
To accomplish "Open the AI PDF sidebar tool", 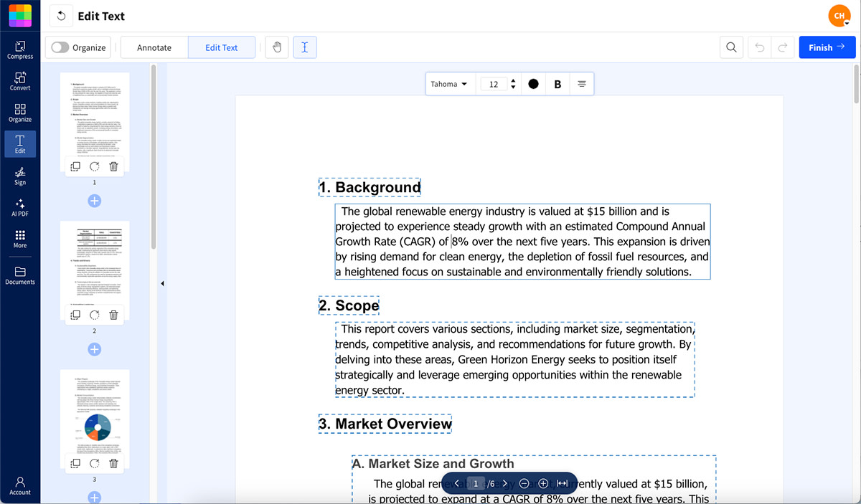I will click(19, 207).
